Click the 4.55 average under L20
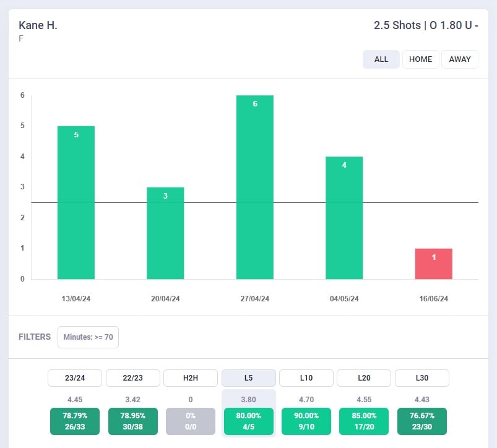 coord(364,400)
